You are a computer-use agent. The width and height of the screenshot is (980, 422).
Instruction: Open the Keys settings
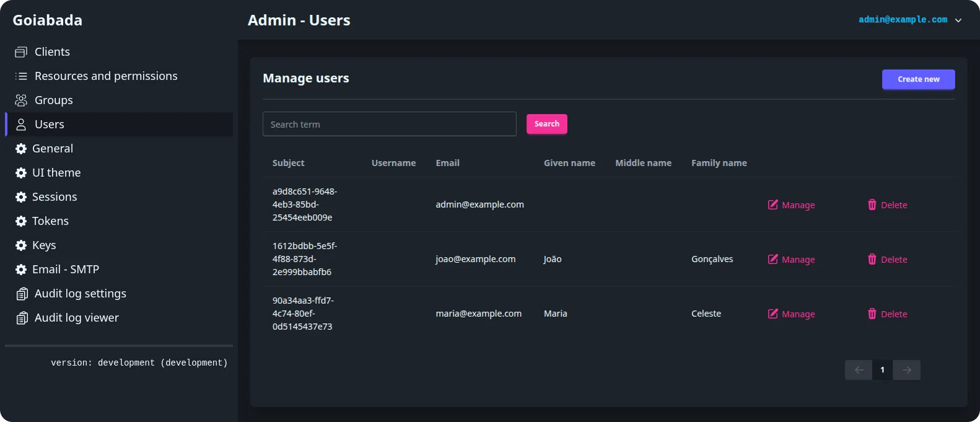coord(119,245)
